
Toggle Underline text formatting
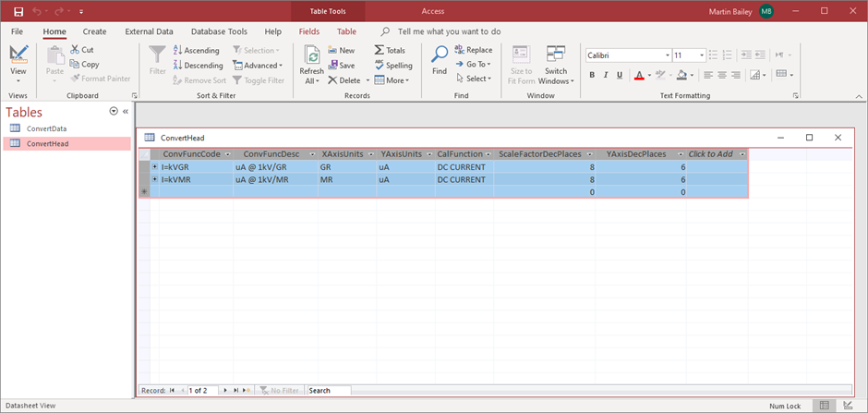[620, 75]
